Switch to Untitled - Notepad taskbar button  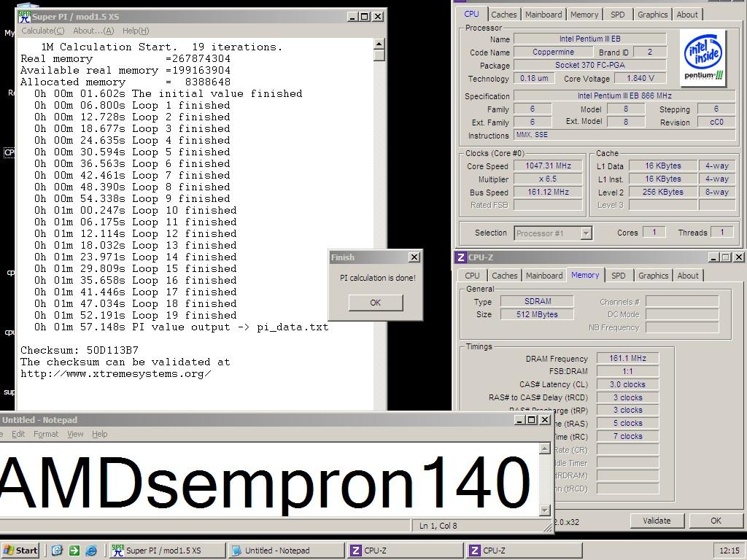tap(286, 551)
